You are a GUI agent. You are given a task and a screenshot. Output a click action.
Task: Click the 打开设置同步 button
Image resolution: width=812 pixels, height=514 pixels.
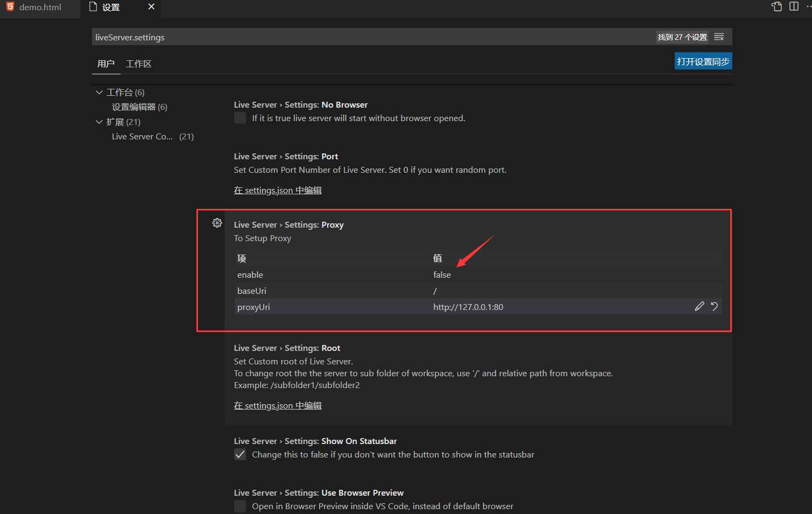click(x=703, y=61)
